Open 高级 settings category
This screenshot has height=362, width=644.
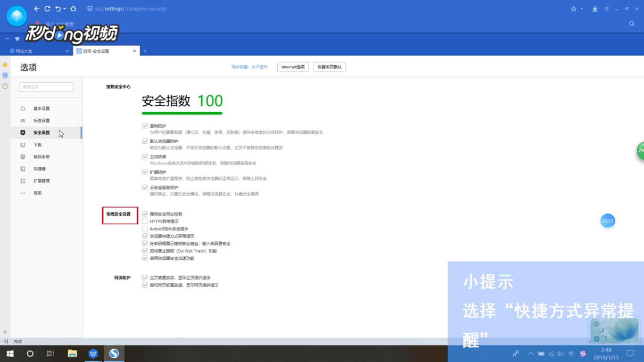point(46,193)
